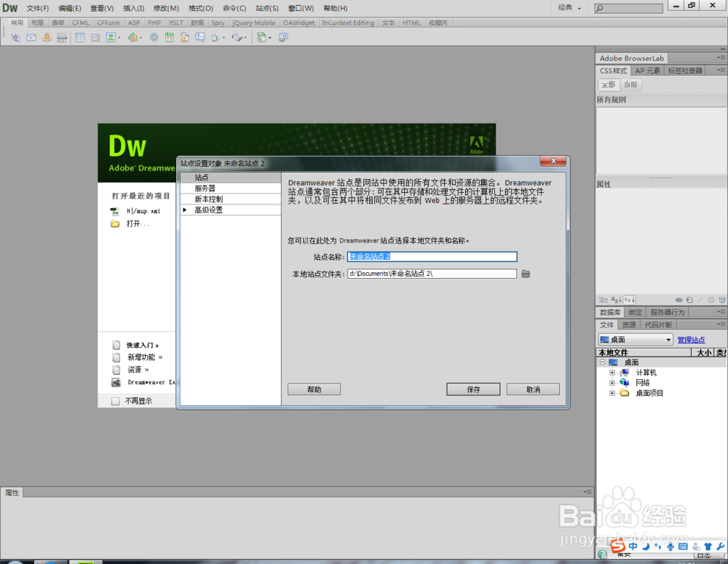Screen dimensions: 728x564
Task: Click the Horizontal Rule insert icon
Action: click(62, 38)
